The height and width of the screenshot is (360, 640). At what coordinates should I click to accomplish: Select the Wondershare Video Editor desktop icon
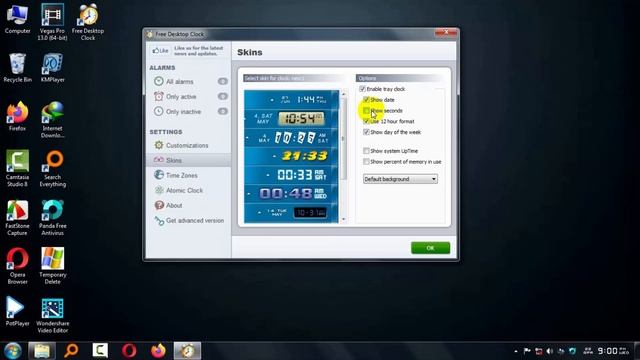click(52, 315)
